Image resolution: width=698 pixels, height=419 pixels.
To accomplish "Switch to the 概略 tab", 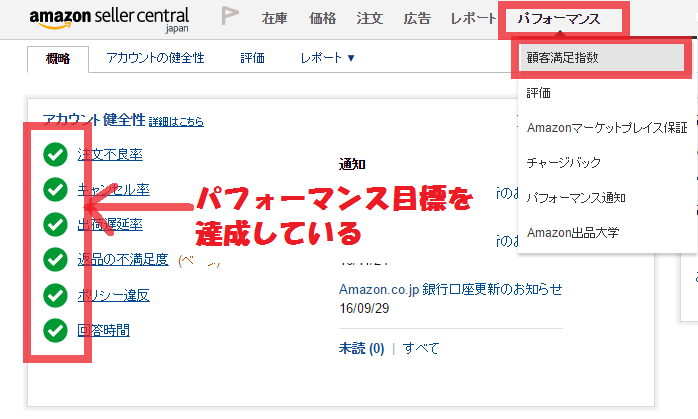I will click(x=58, y=58).
